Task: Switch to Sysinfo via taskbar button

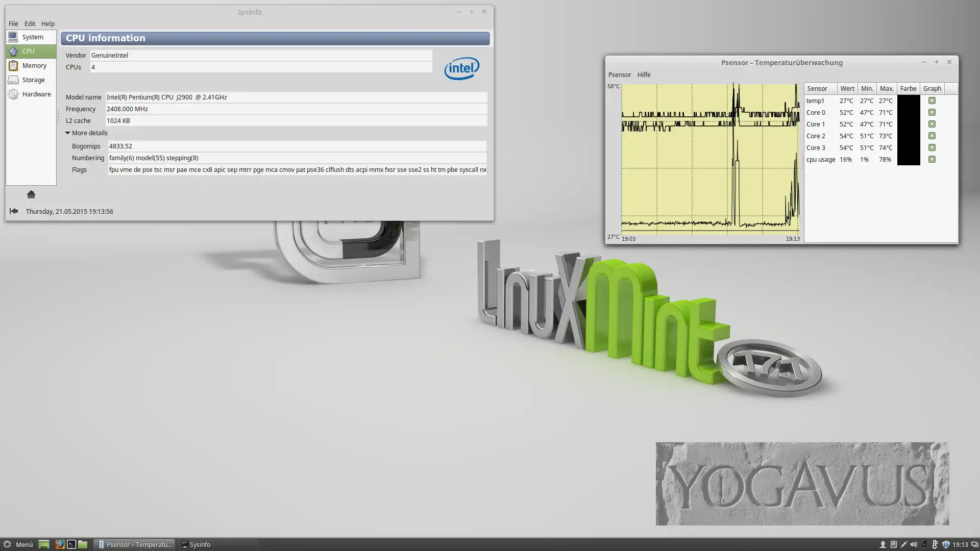Action: 196,544
